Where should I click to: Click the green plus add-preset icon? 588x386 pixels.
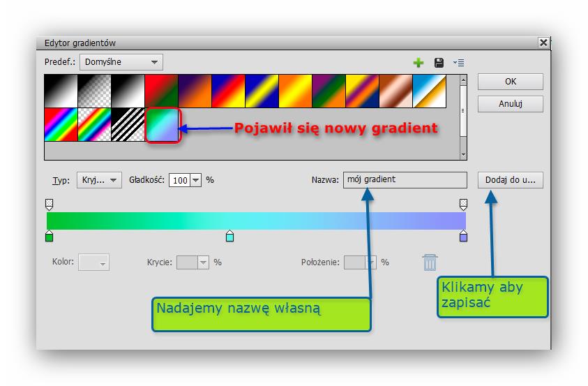(418, 63)
